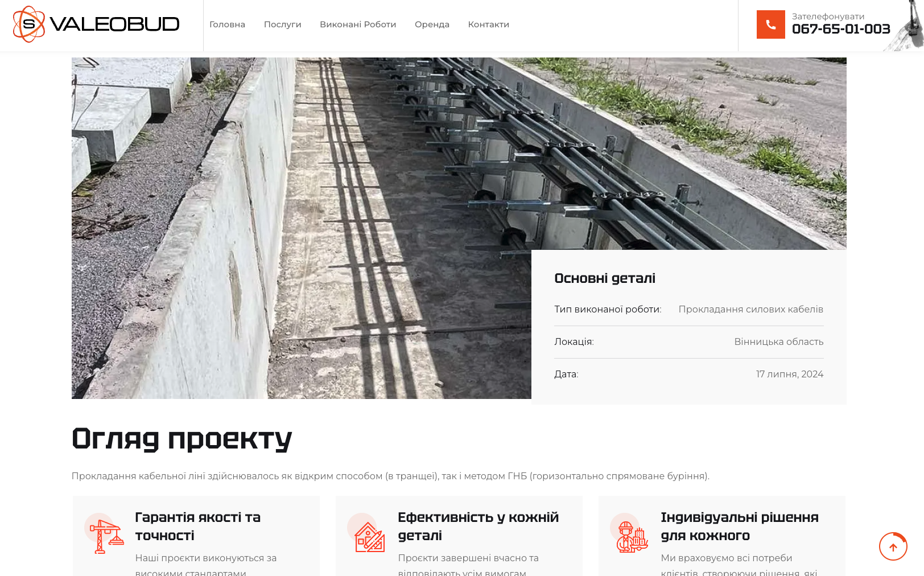Click the house blueprint icon

369,536
